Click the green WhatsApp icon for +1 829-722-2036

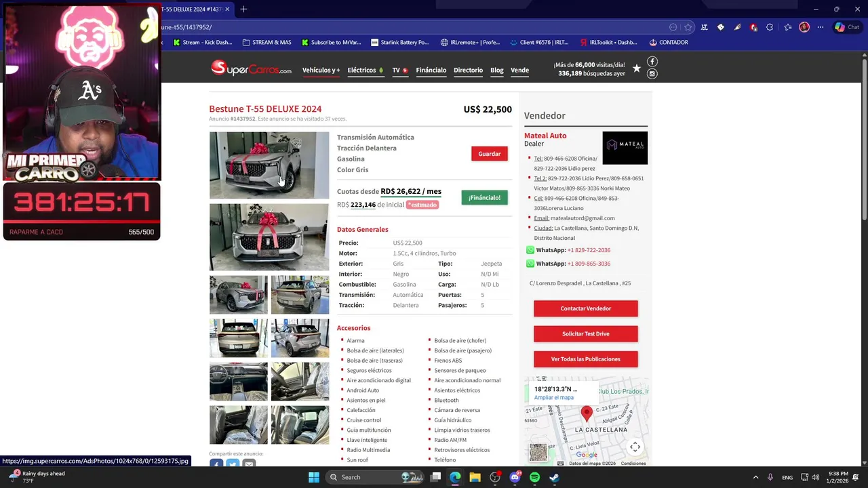pyautogui.click(x=530, y=250)
